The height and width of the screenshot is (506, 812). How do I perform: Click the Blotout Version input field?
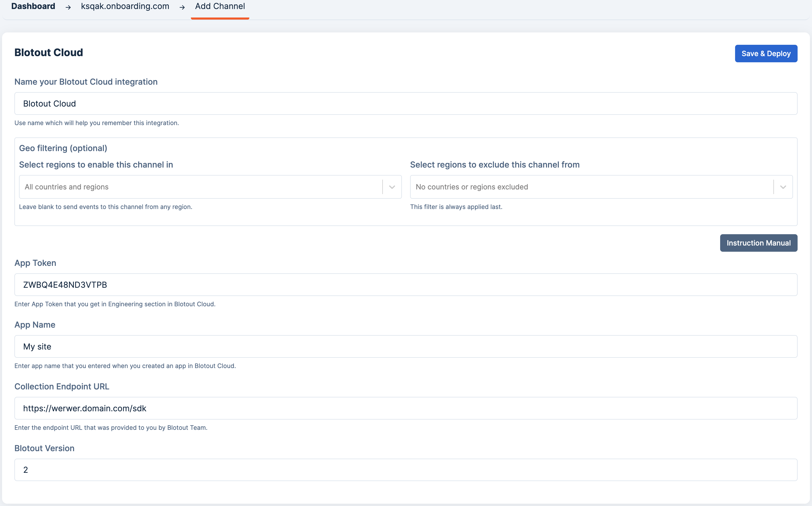coord(405,470)
